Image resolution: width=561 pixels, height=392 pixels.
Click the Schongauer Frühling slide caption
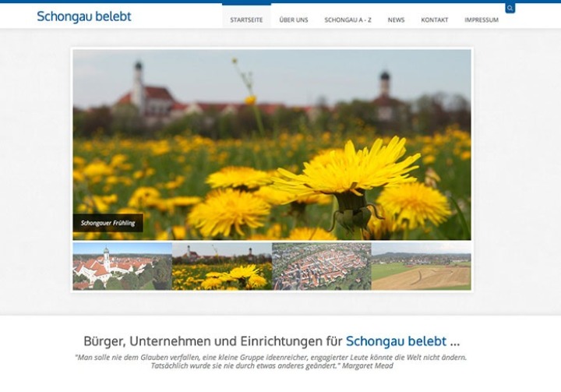coord(108,223)
